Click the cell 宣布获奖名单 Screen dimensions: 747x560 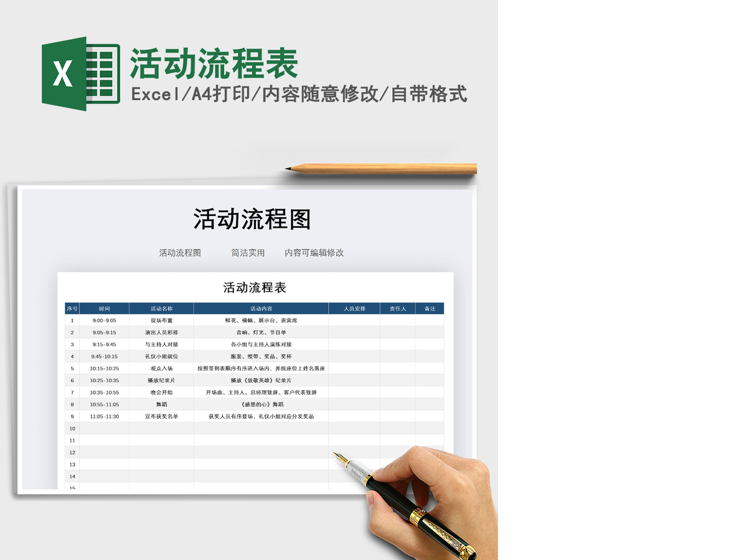coord(161,416)
